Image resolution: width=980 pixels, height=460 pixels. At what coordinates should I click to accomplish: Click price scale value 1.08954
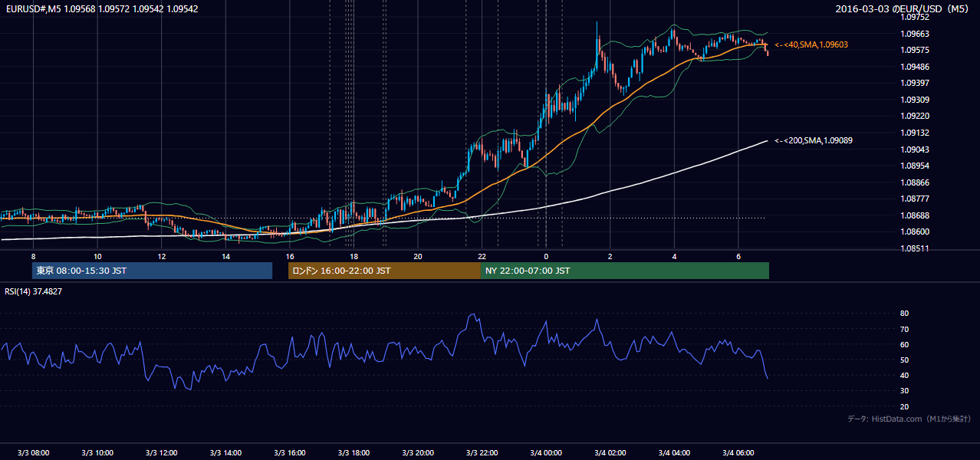click(915, 166)
